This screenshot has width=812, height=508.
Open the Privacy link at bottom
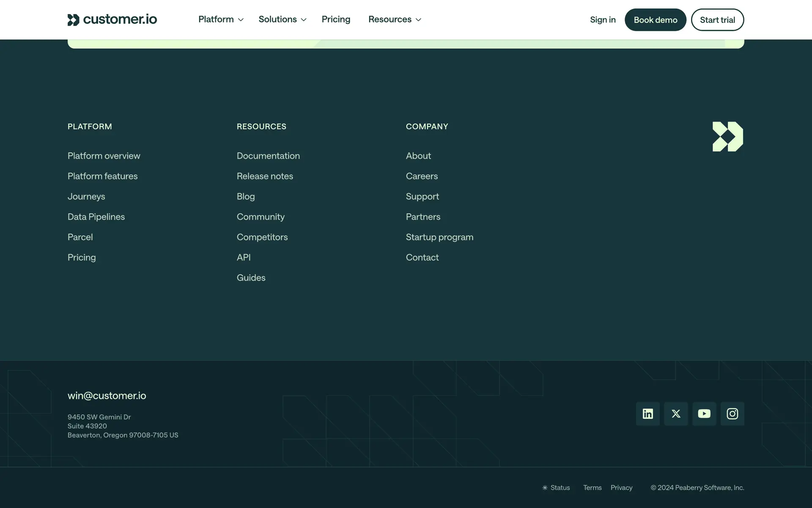[x=621, y=488]
